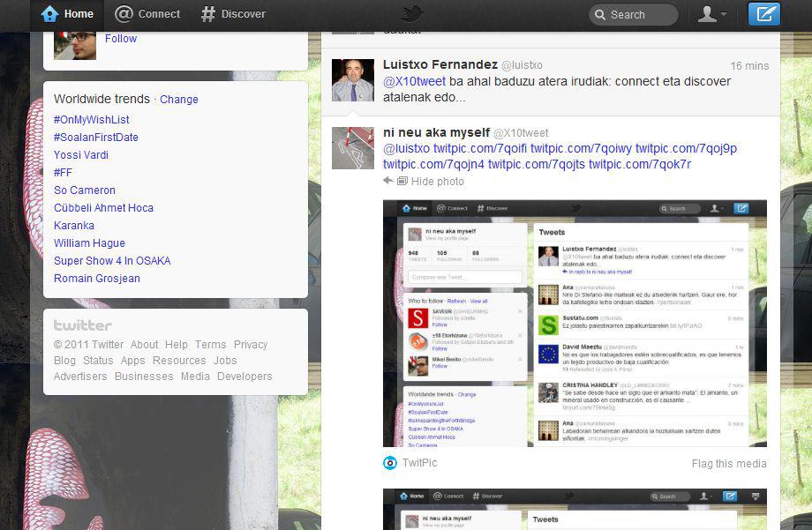Collapse the tweet with Hide photo
The height and width of the screenshot is (530, 812).
[437, 182]
